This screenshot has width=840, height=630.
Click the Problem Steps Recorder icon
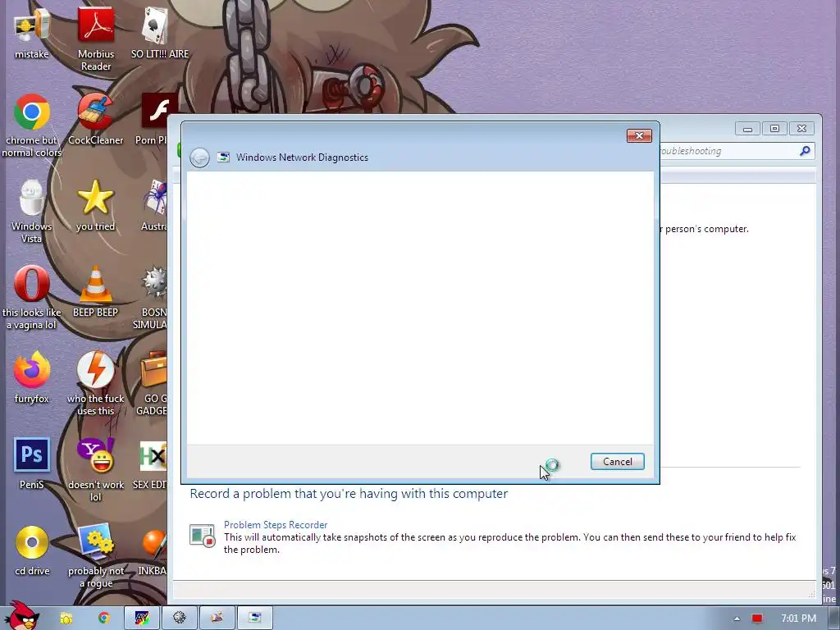(203, 536)
